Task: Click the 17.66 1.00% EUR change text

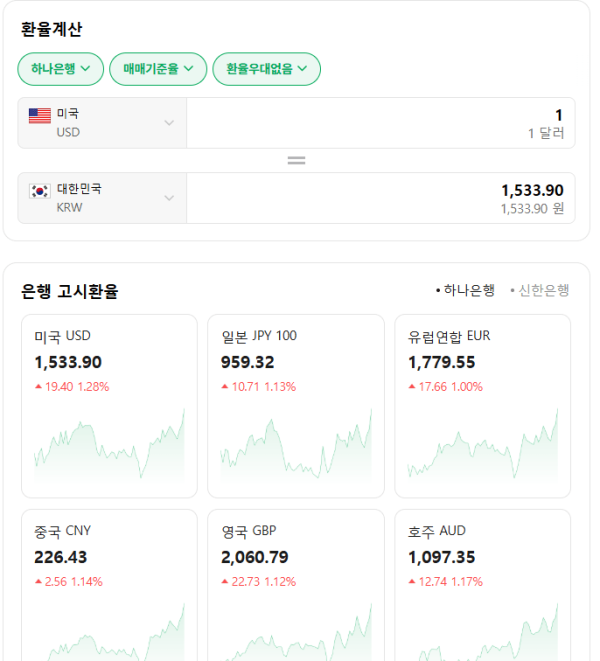Action: (446, 387)
